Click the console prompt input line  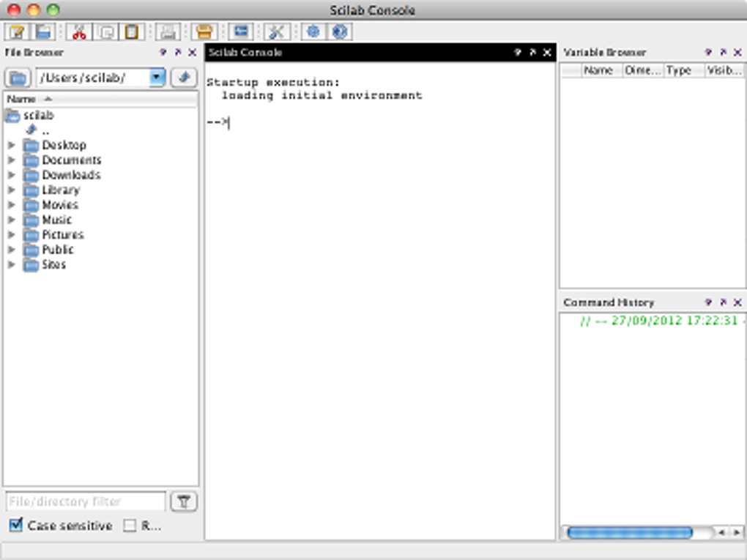coord(379,123)
